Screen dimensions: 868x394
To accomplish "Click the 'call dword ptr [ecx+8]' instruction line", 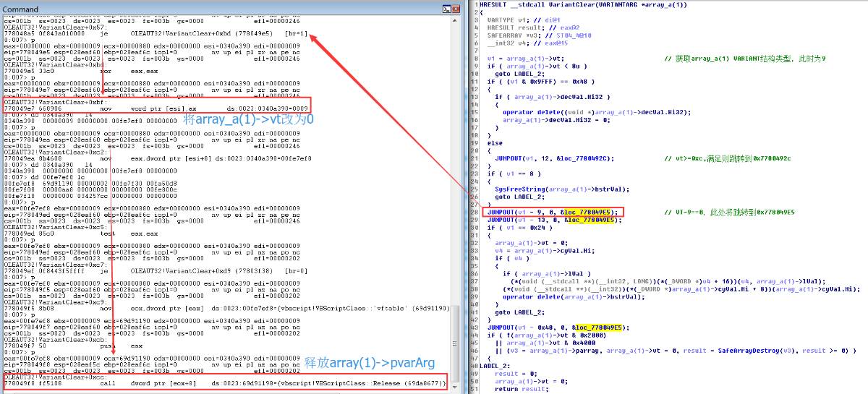I will (224, 382).
